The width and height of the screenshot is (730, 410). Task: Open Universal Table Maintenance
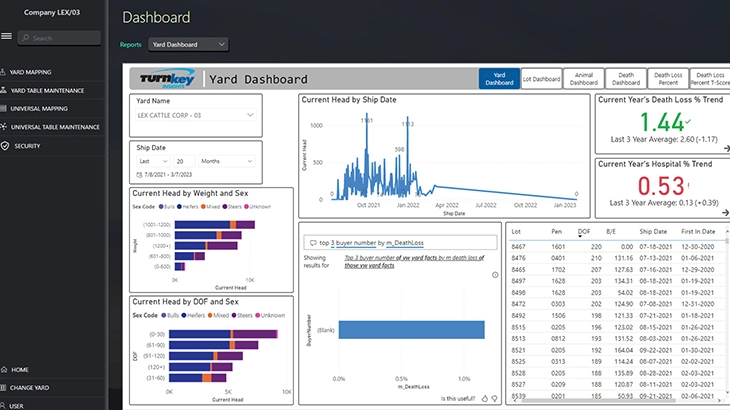point(55,127)
